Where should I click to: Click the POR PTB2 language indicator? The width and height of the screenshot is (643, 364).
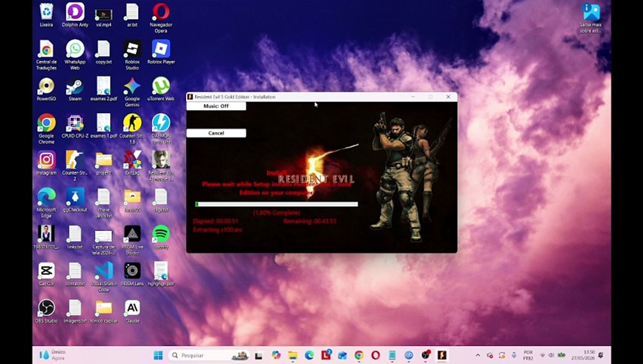528,355
